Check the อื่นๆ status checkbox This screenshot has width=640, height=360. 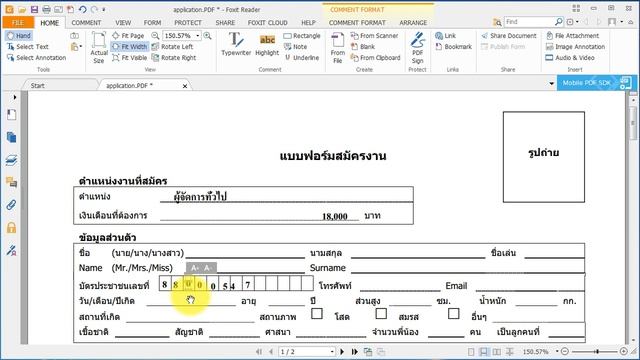click(x=453, y=313)
